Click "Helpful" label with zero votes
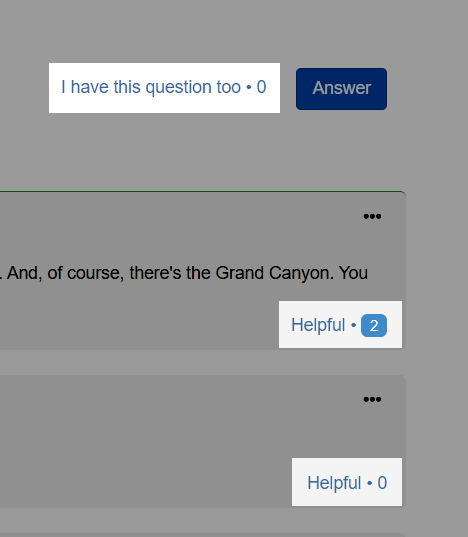 334,483
